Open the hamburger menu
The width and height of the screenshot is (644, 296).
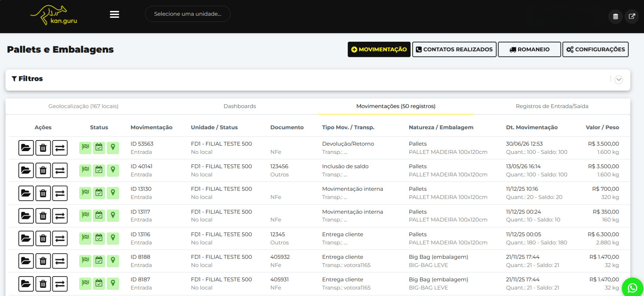114,14
